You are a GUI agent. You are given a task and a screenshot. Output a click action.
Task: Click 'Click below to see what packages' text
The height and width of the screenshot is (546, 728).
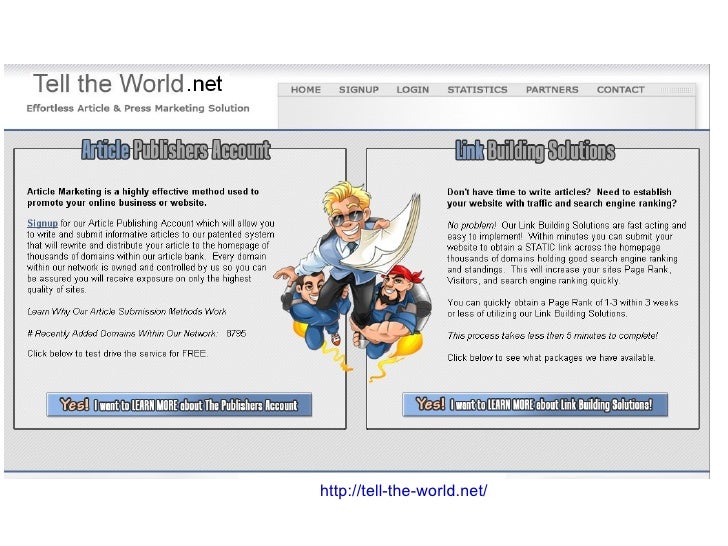pyautogui.click(x=551, y=358)
